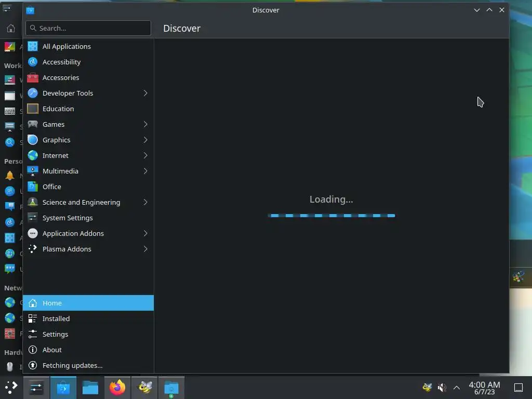Image resolution: width=532 pixels, height=399 pixels.
Task: Click the System Settings sliders icon
Action: point(33,218)
